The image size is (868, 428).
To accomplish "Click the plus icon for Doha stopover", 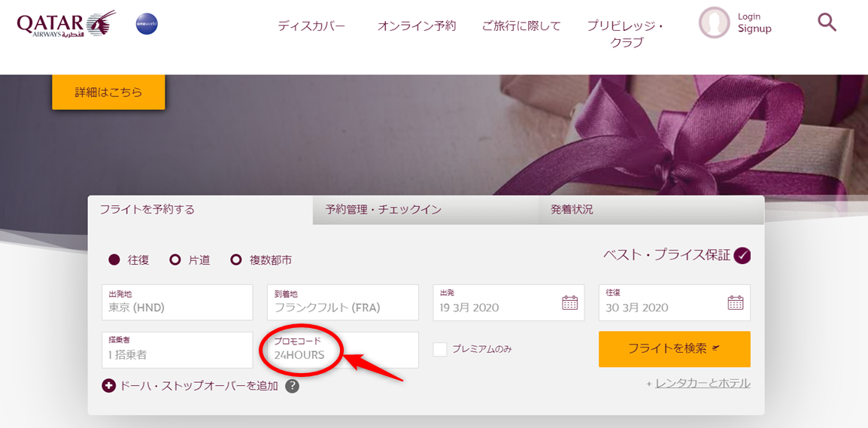I will (108, 386).
